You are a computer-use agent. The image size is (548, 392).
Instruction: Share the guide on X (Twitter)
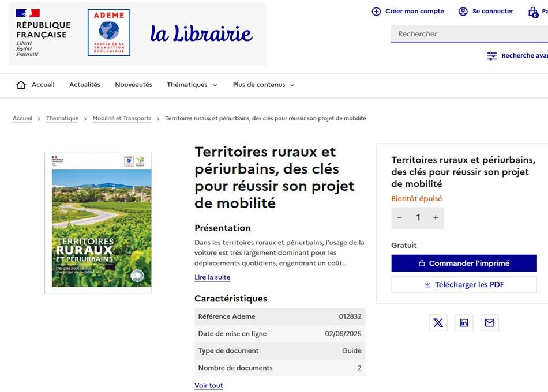pos(438,322)
